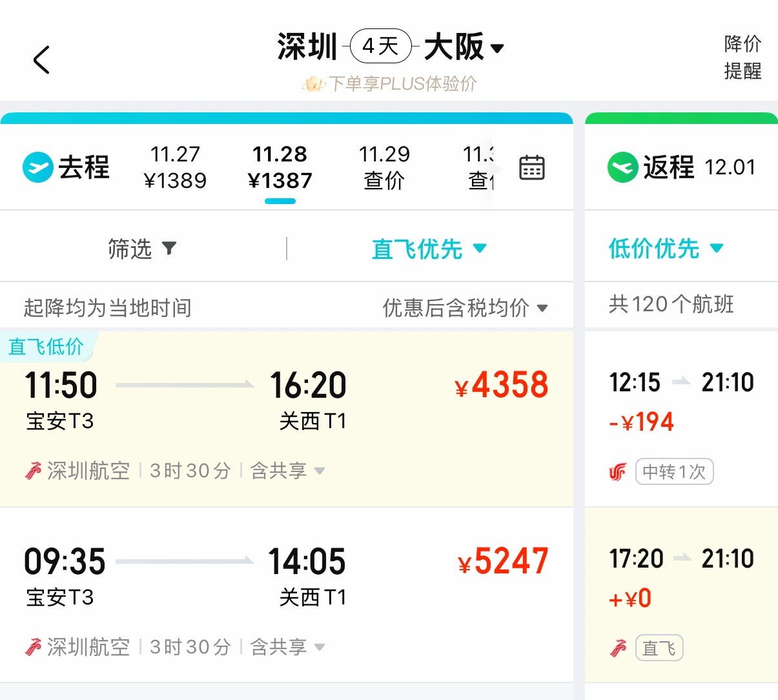Click the 筛选 filter funnel icon
The image size is (778, 700).
click(x=169, y=248)
